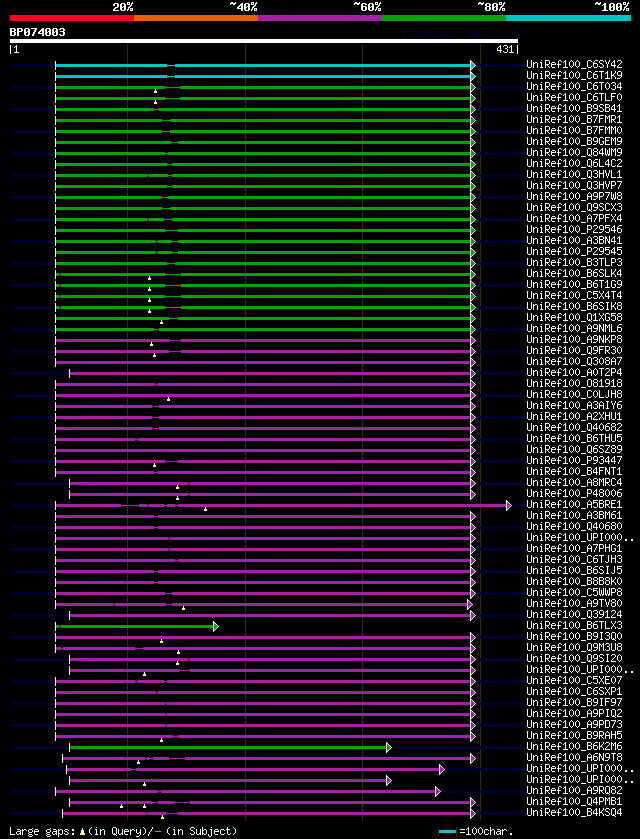Select the UniRef100_P29545 subject name
This screenshot has height=839, width=640.
click(574, 251)
